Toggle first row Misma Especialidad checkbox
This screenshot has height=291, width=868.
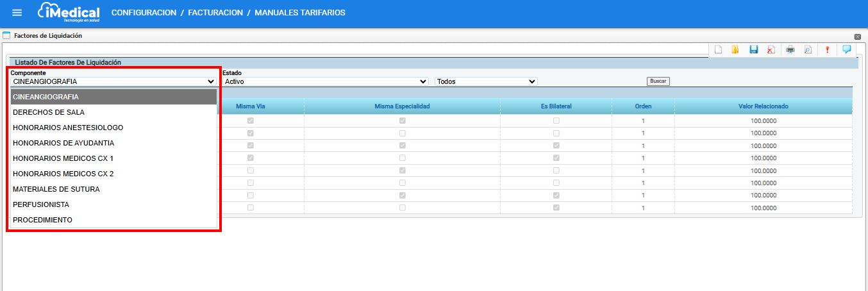click(x=402, y=121)
